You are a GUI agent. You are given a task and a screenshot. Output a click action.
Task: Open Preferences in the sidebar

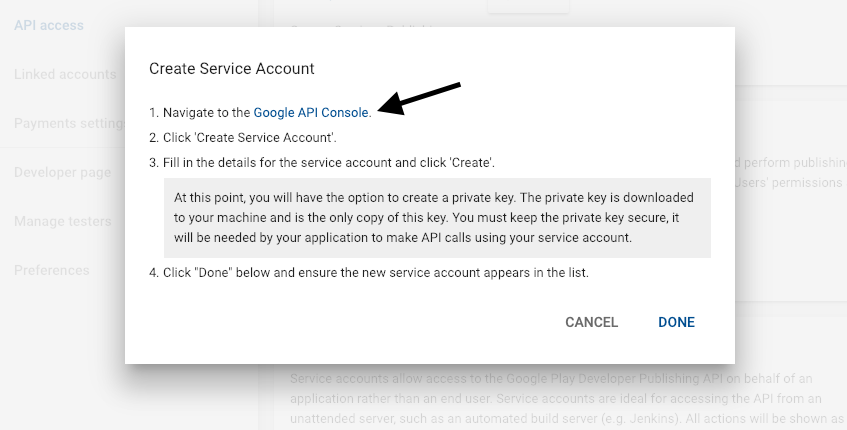coord(51,270)
